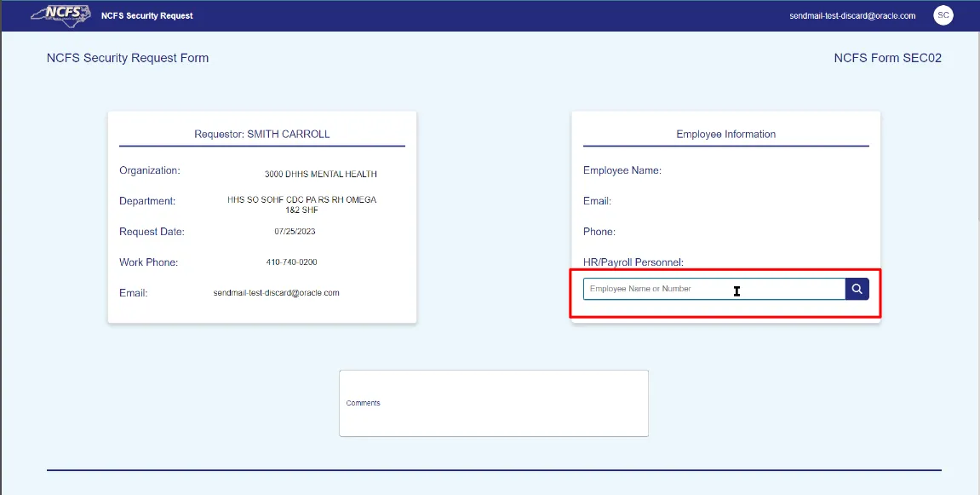Click the NCFS Security Request header title

coord(146,16)
